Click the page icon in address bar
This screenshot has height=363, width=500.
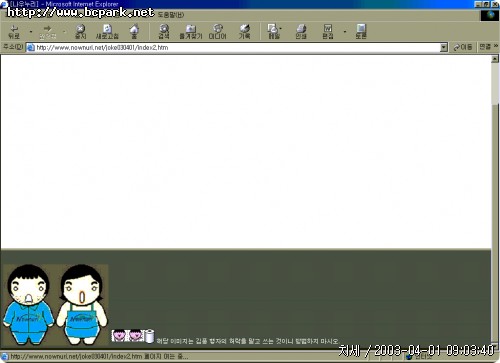[x=31, y=48]
